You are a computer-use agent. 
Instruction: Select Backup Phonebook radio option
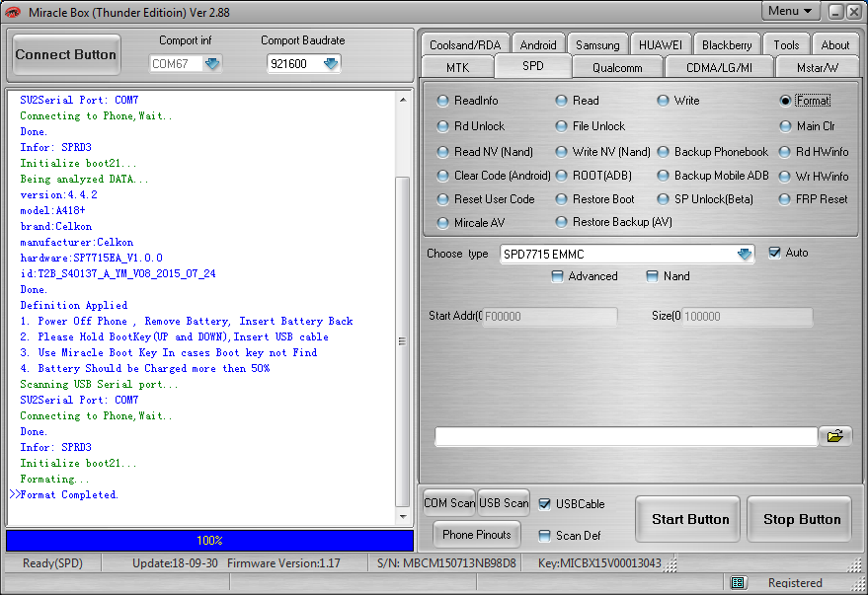713,152
